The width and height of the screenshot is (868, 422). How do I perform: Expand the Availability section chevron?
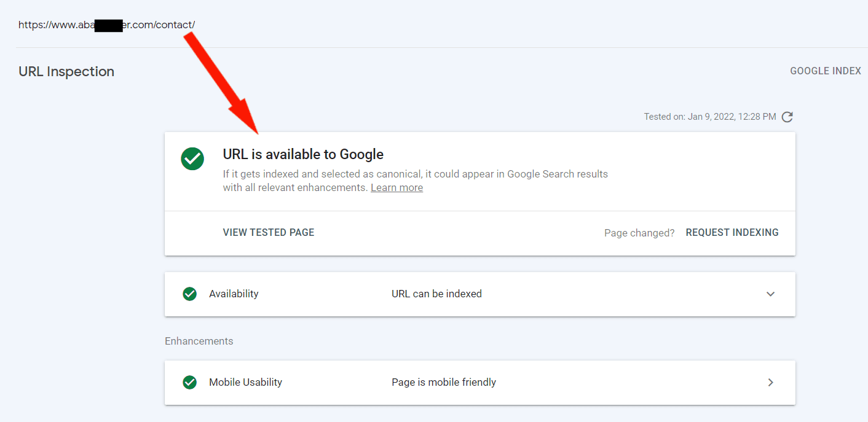point(770,294)
